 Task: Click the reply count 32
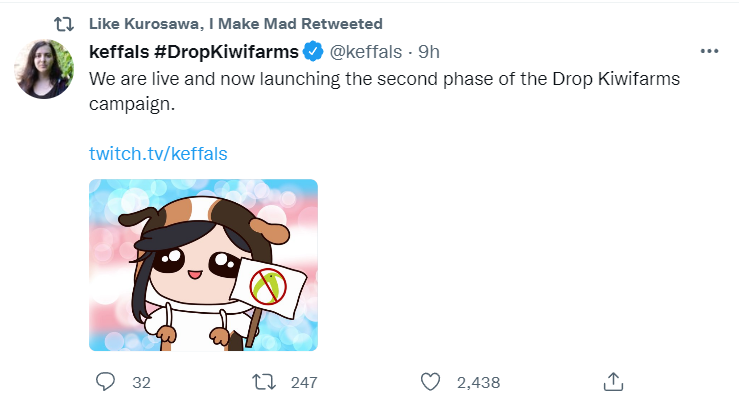tap(141, 382)
